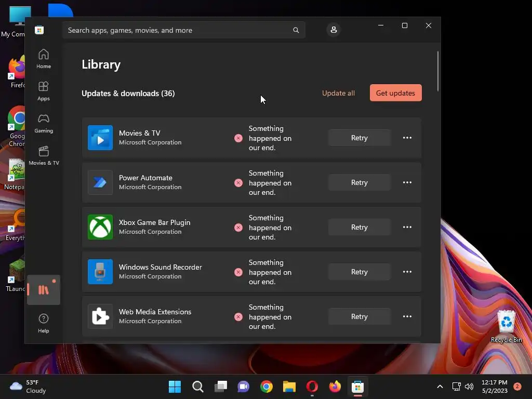Click the Microsoft Store logo icon
This screenshot has height=399, width=532.
coord(39,30)
